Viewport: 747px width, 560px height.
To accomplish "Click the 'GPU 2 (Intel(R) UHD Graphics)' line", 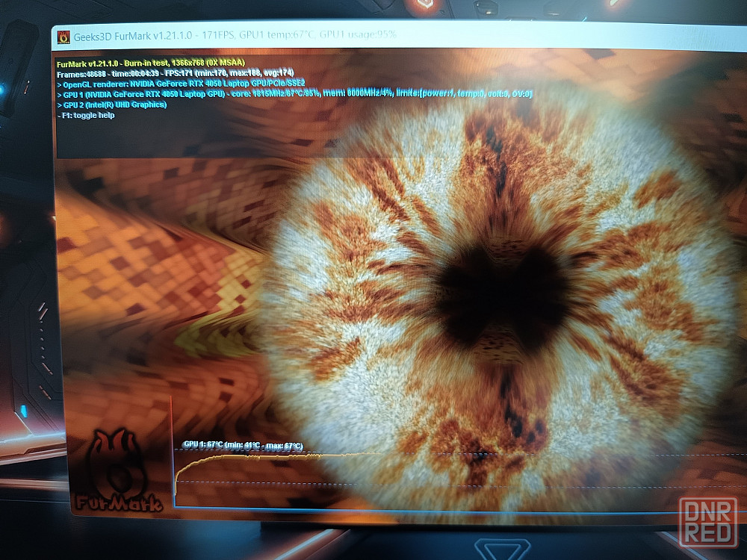I will point(112,105).
